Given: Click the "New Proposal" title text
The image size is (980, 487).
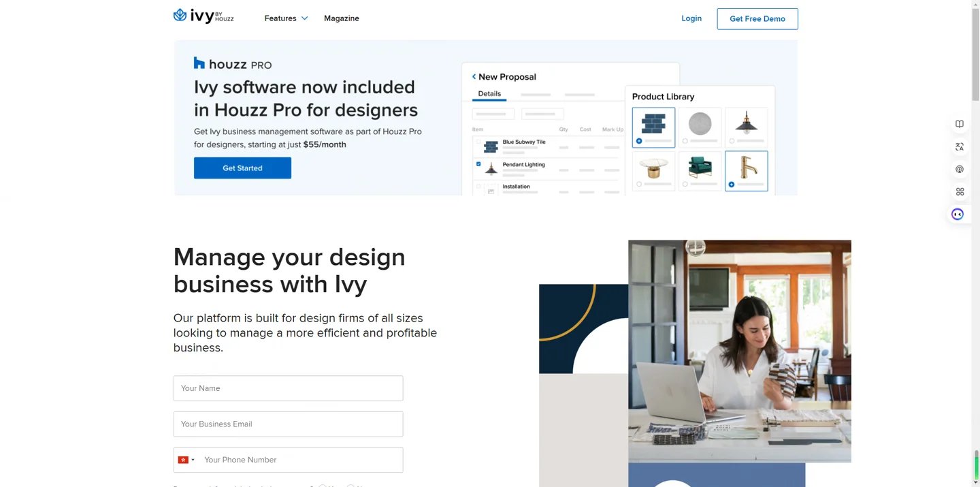Looking at the screenshot, I should (507, 77).
